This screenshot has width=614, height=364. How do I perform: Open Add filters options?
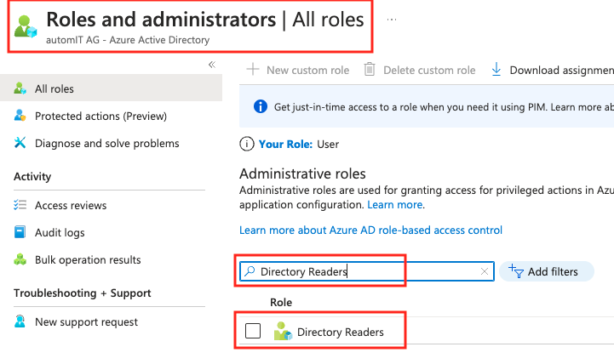545,271
